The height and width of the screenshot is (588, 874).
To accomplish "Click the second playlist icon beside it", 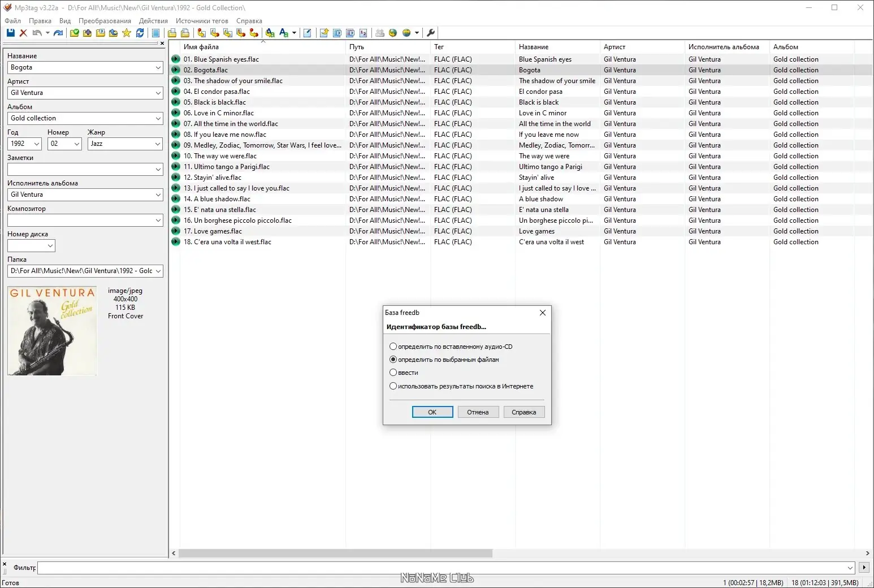I will (x=185, y=33).
